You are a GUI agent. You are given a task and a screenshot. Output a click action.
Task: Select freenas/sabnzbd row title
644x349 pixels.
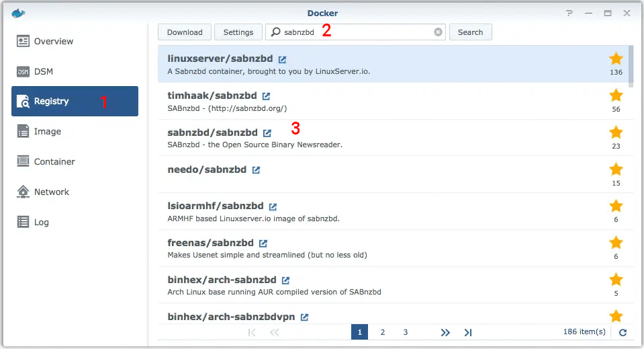(211, 243)
